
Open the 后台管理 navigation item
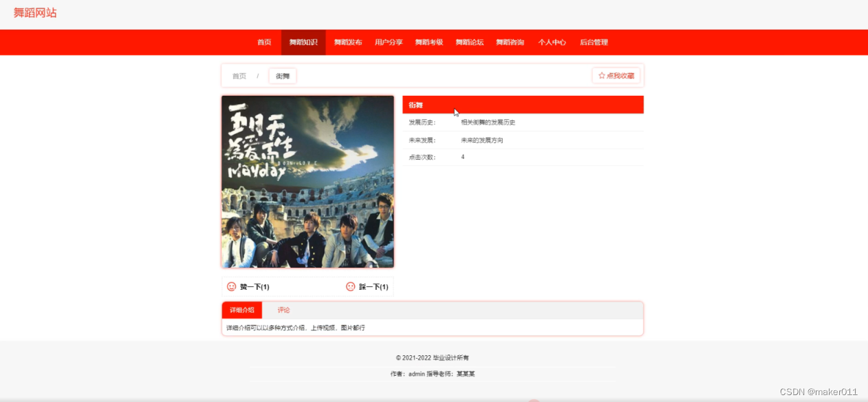click(x=594, y=42)
